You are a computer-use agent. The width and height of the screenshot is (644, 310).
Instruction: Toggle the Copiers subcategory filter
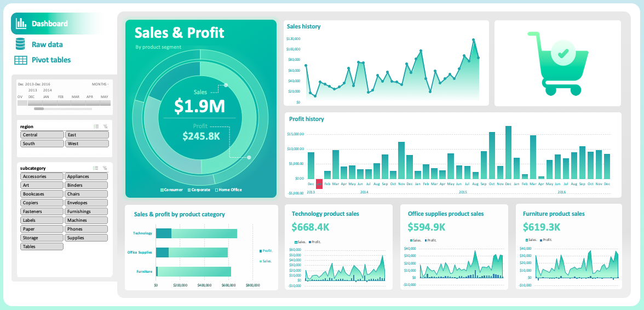pyautogui.click(x=42, y=203)
